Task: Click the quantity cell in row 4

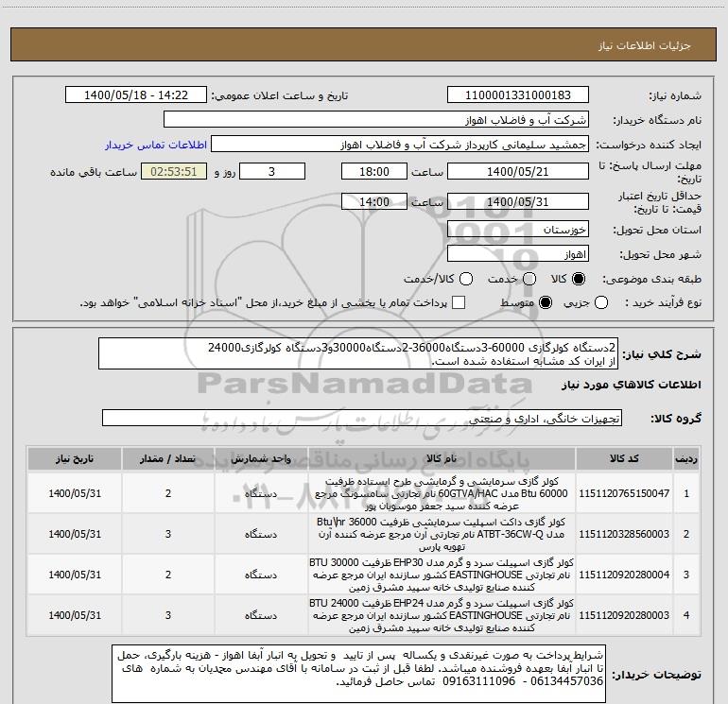Action: pyautogui.click(x=167, y=615)
